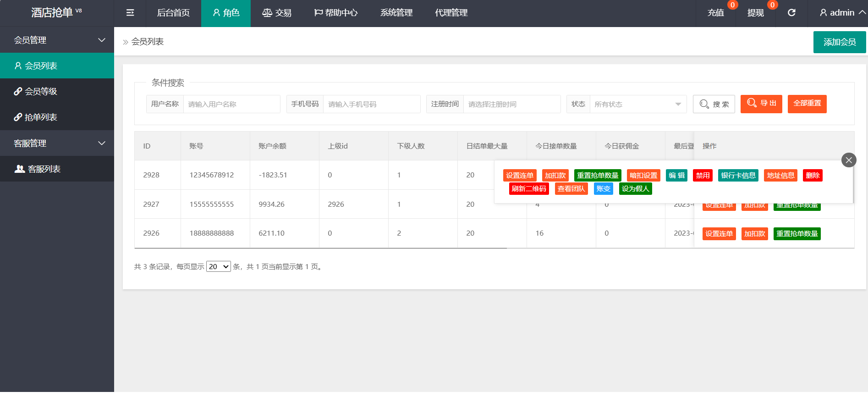Open 会员等级 in the sidebar

click(x=41, y=92)
